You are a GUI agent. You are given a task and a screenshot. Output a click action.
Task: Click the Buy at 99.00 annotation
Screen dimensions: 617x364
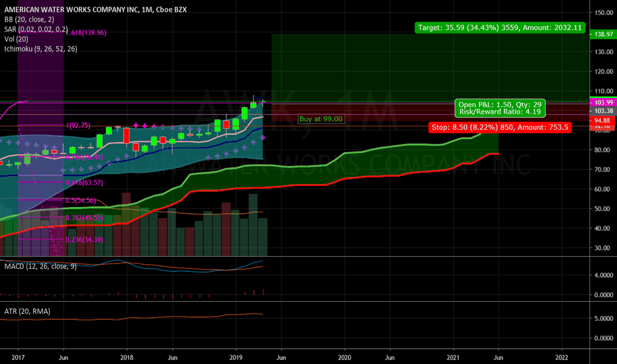click(321, 119)
